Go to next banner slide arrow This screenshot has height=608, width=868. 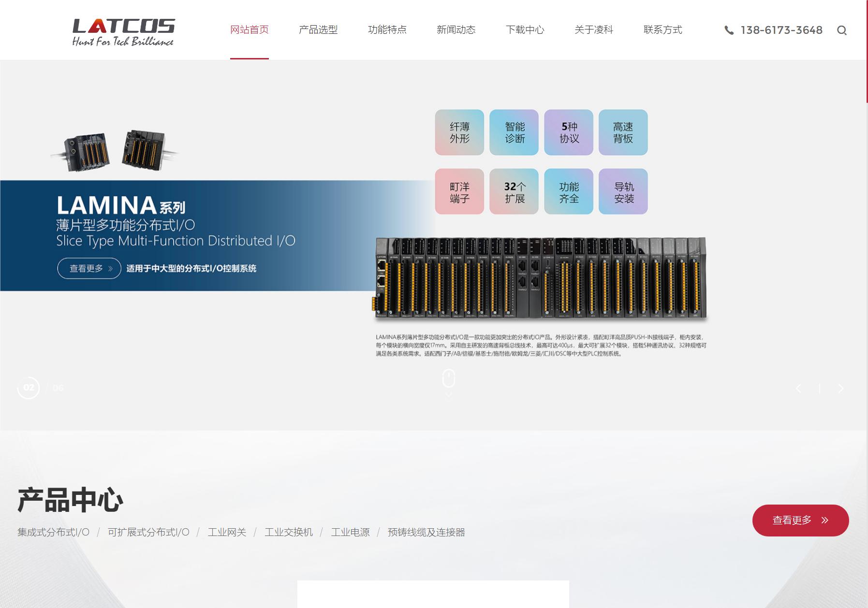tap(841, 389)
